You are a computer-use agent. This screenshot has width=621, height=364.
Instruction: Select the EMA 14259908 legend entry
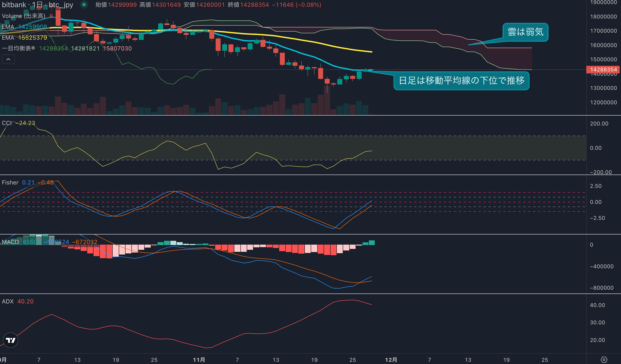pos(24,27)
